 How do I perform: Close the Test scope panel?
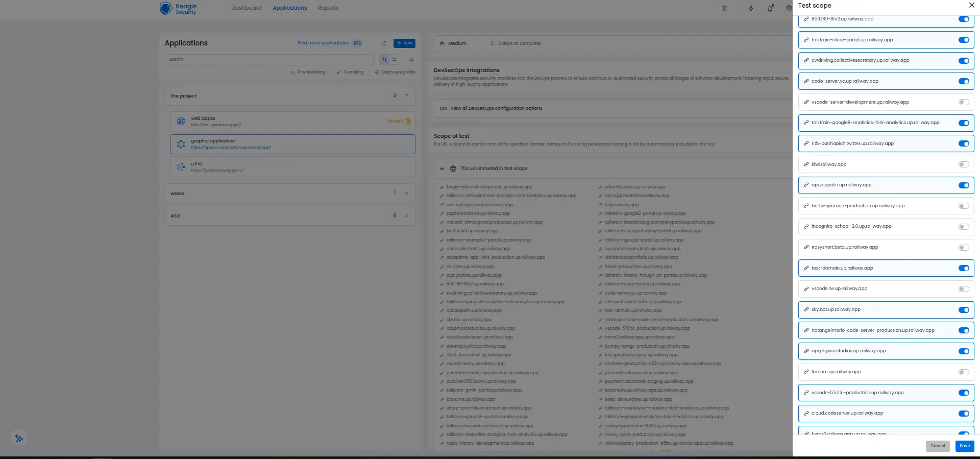point(971,5)
